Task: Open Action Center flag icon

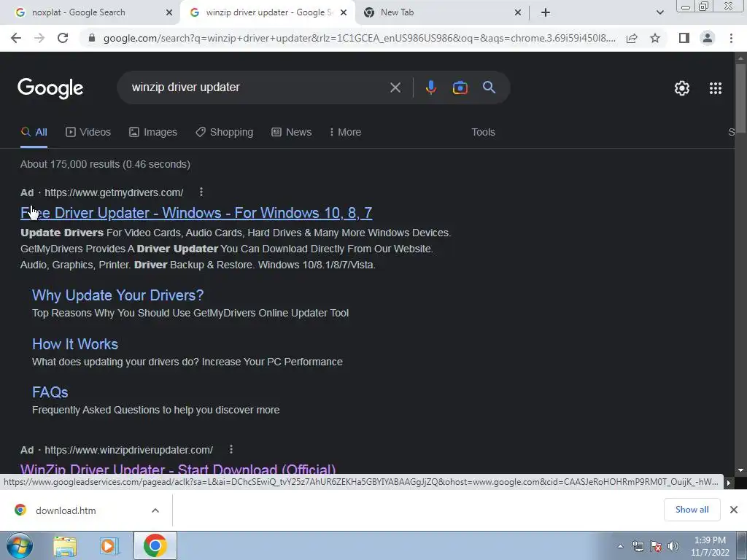Action: click(x=656, y=546)
